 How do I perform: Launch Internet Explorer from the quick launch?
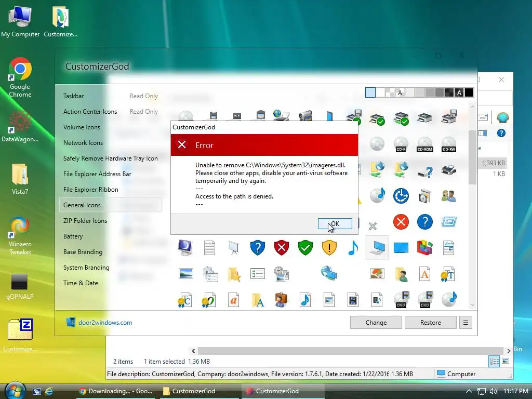click(x=49, y=391)
